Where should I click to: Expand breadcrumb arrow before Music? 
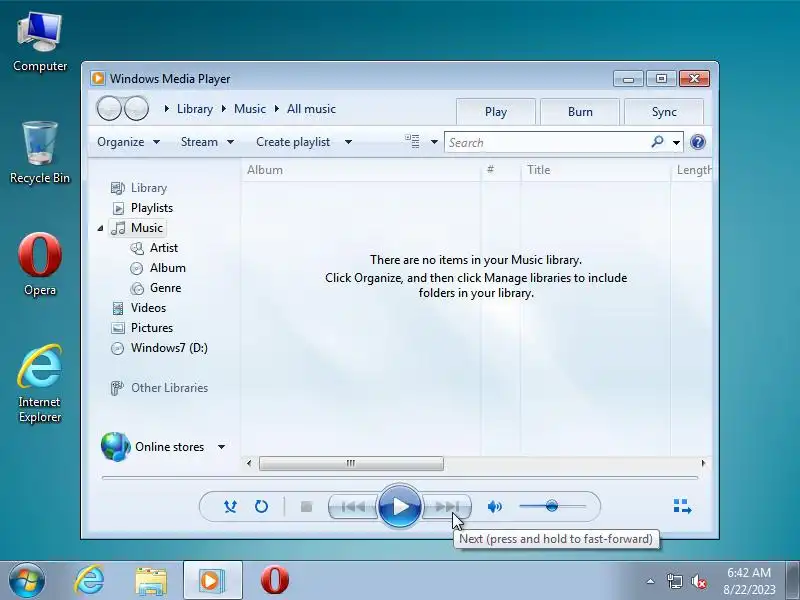coord(224,109)
